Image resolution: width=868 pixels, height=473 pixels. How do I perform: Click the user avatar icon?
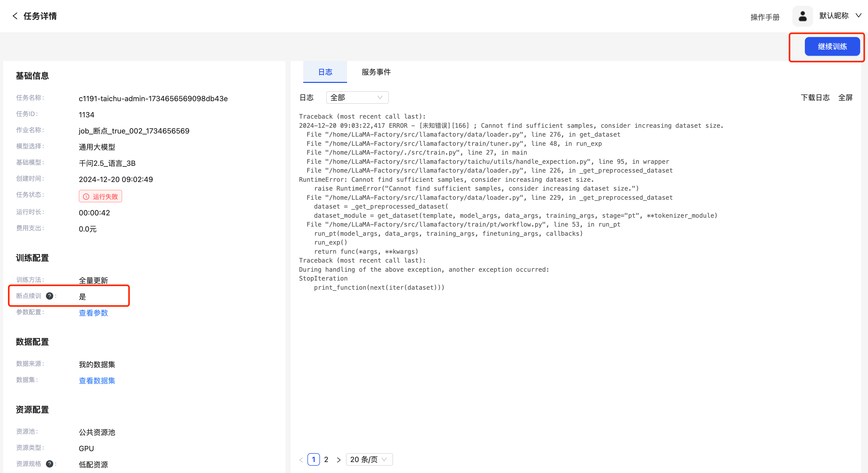802,16
